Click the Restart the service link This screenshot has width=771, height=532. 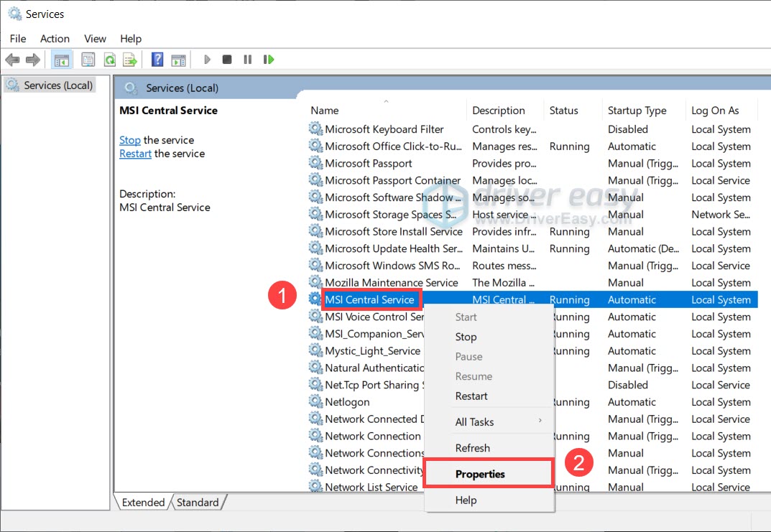pyautogui.click(x=135, y=154)
